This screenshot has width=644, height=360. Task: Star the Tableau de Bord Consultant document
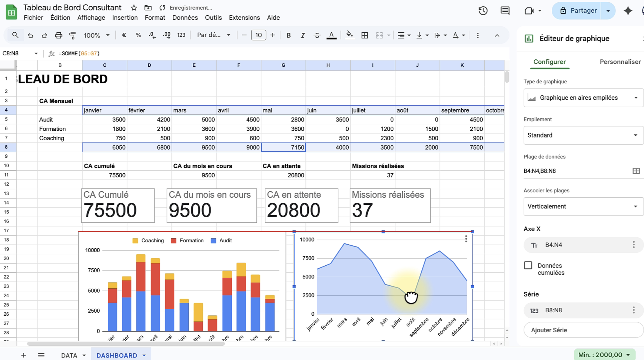[134, 8]
